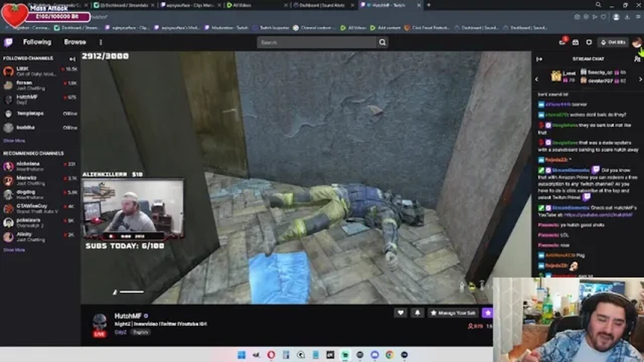Click the English language tag

point(140,332)
